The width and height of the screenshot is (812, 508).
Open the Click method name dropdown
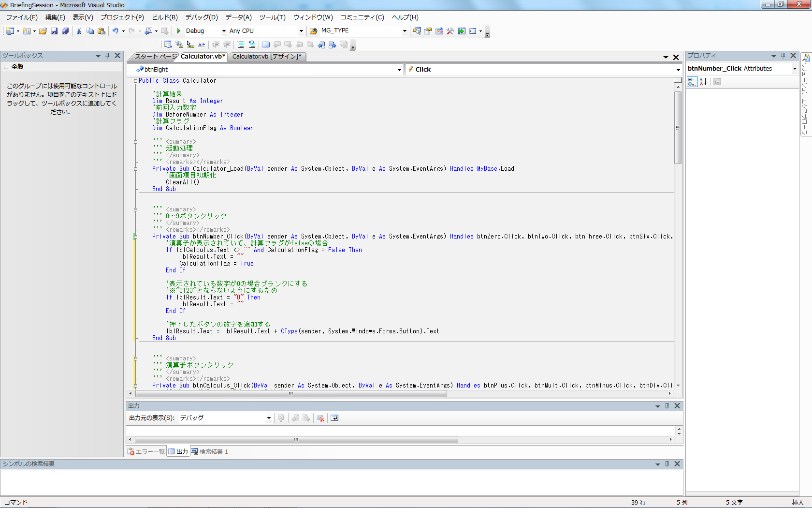point(678,70)
